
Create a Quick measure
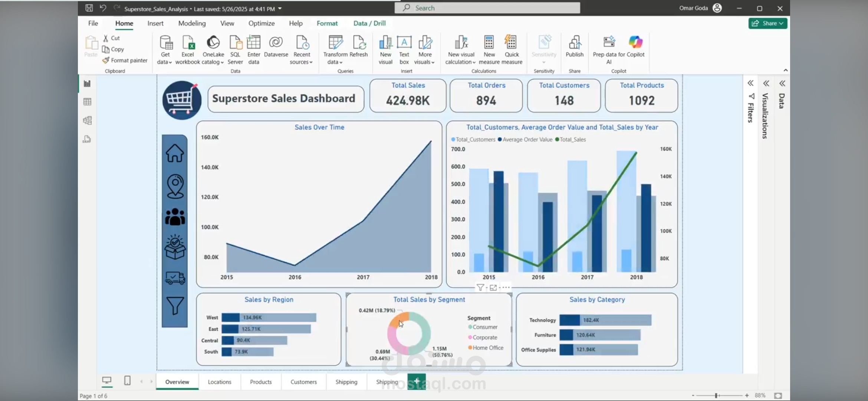click(512, 50)
